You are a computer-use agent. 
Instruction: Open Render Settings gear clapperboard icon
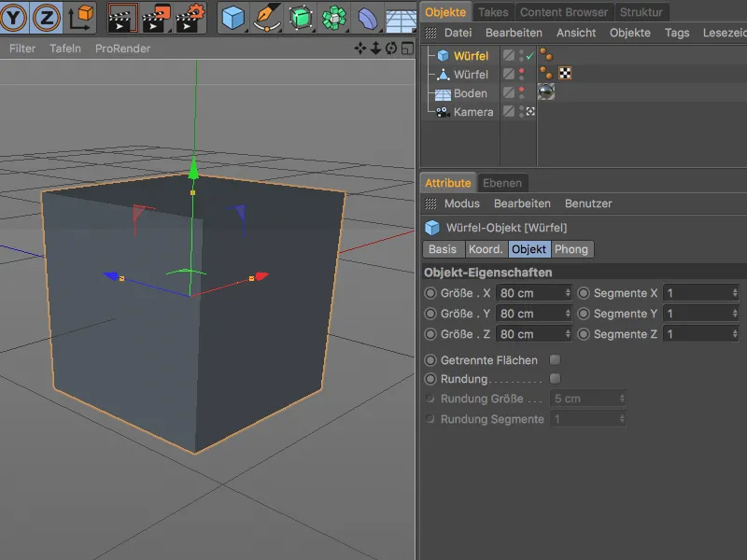pyautogui.click(x=190, y=18)
